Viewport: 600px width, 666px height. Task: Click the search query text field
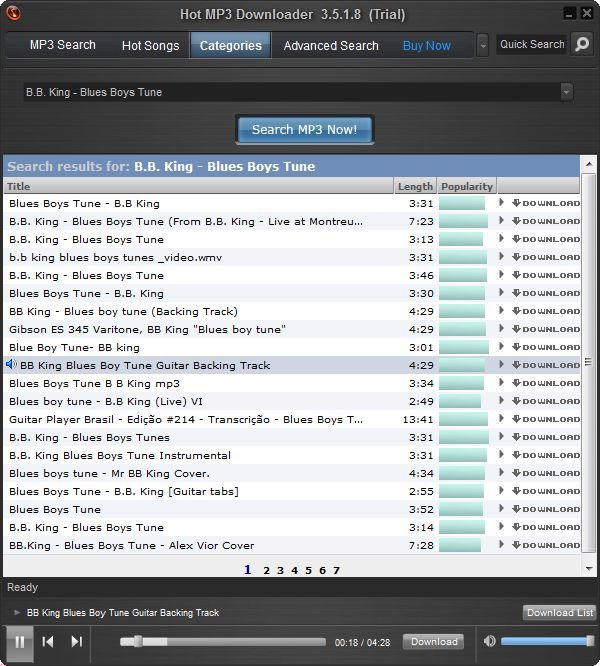click(292, 92)
